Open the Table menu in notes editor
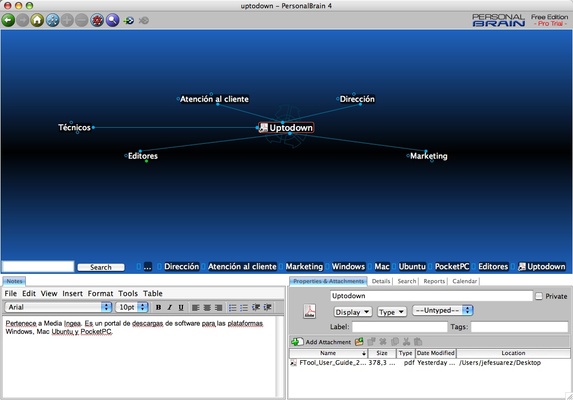This screenshot has width=573, height=400. click(153, 293)
